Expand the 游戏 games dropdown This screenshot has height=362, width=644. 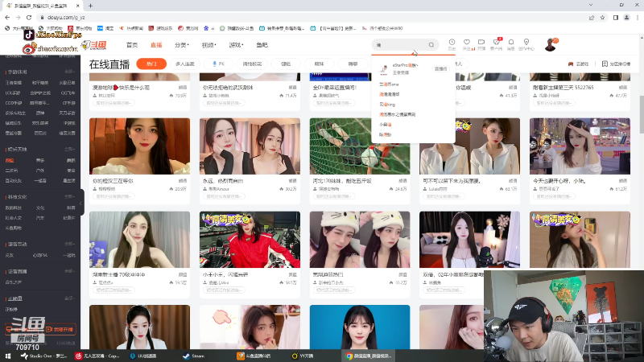(236, 45)
